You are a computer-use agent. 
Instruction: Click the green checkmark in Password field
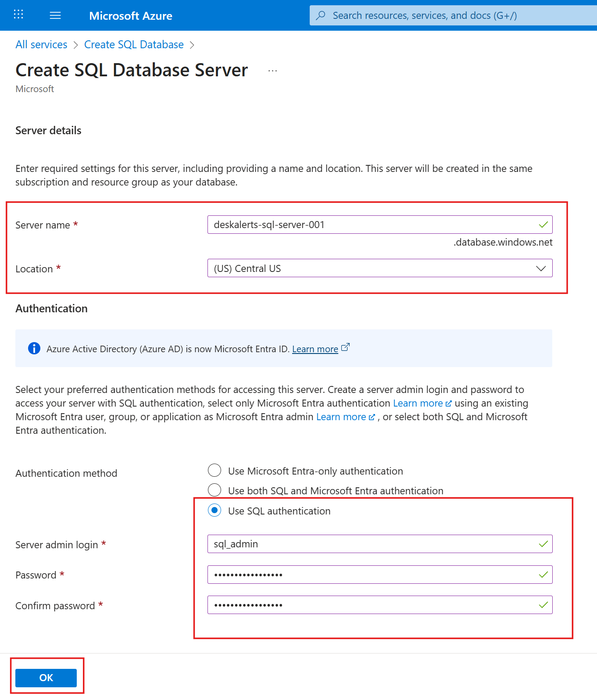(543, 575)
